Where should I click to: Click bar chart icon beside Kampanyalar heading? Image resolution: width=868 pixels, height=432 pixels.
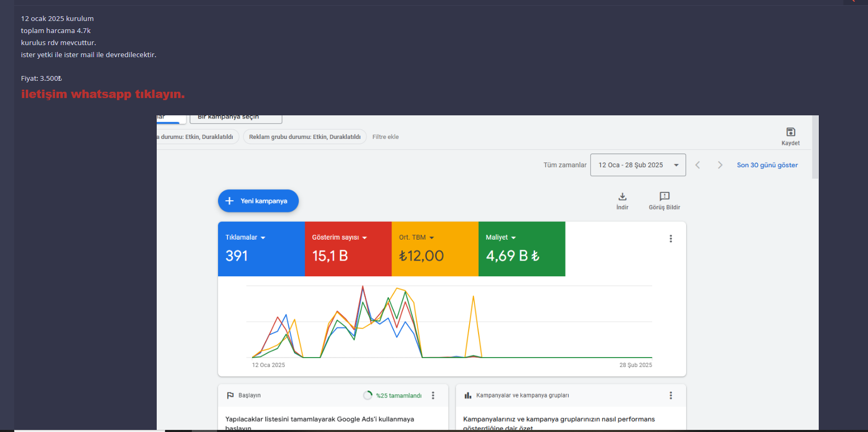click(468, 395)
